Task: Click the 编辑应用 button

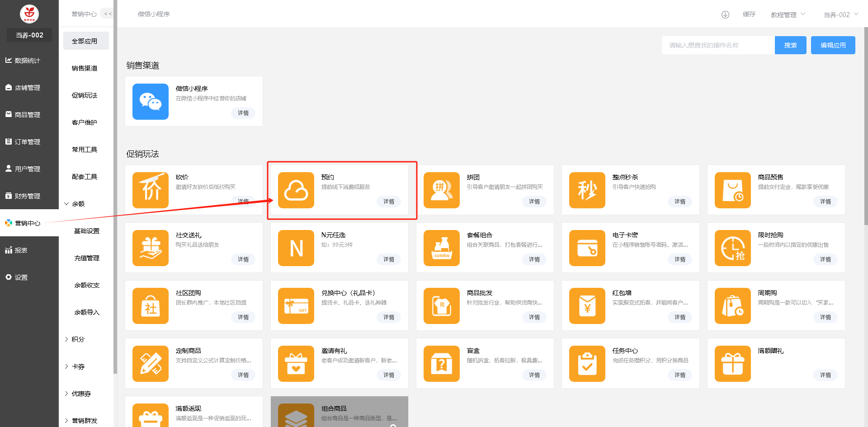Action: point(833,45)
